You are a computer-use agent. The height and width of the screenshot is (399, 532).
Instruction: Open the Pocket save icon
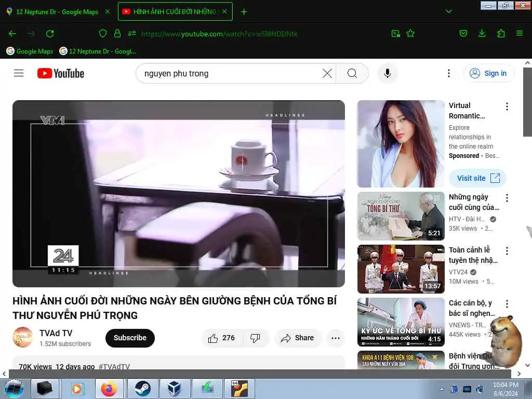tap(463, 34)
